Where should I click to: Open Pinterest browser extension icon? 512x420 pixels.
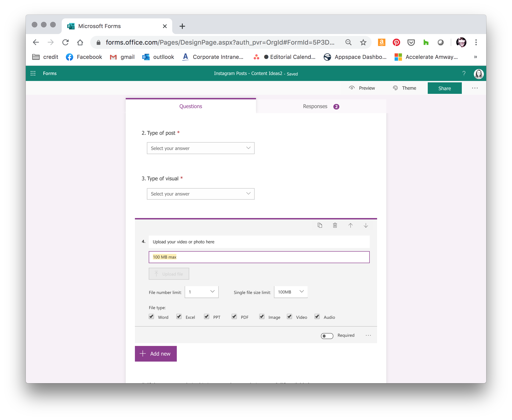(396, 43)
